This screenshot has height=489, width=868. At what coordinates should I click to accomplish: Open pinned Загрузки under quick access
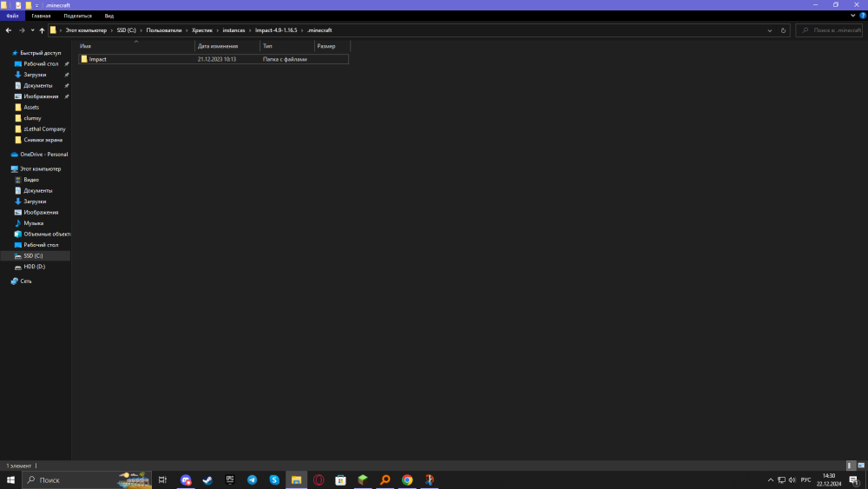click(x=35, y=75)
